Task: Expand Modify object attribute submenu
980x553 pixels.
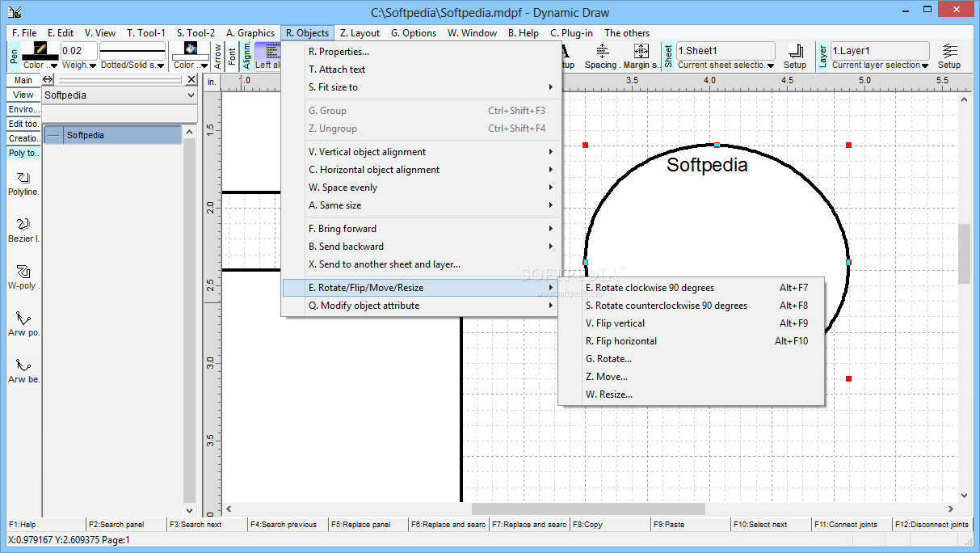Action: [420, 306]
